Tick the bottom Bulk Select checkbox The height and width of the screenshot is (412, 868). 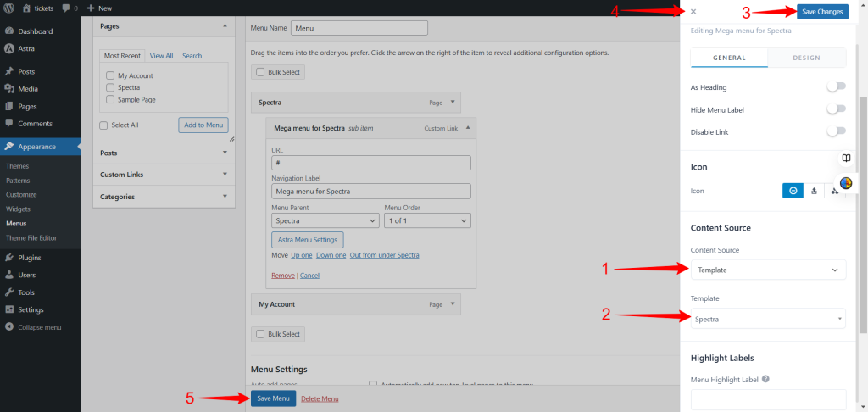[260, 335]
